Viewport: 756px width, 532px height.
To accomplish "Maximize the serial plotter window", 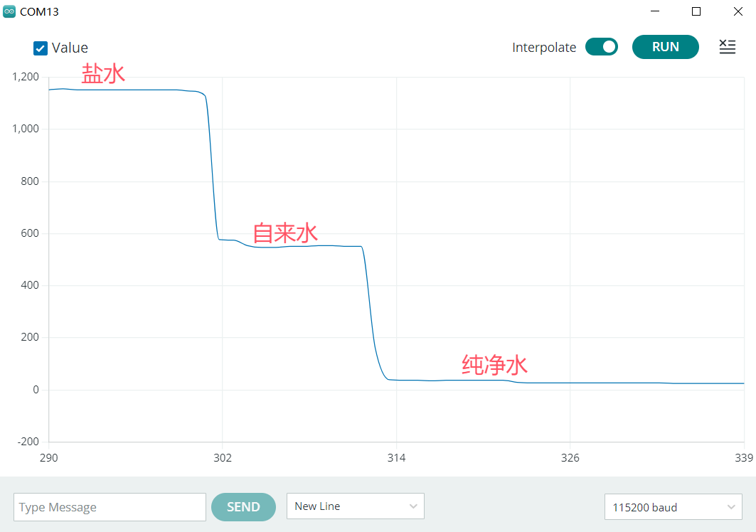I will [x=696, y=11].
